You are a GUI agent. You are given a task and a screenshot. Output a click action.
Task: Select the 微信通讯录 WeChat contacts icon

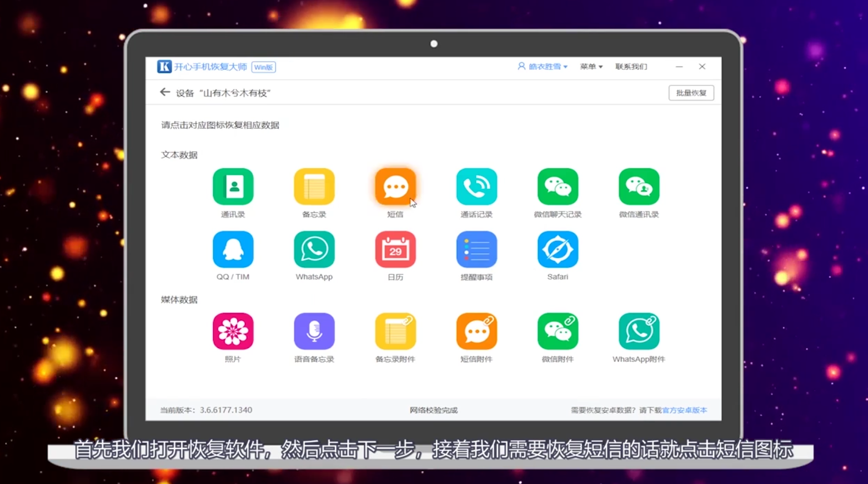pos(639,186)
